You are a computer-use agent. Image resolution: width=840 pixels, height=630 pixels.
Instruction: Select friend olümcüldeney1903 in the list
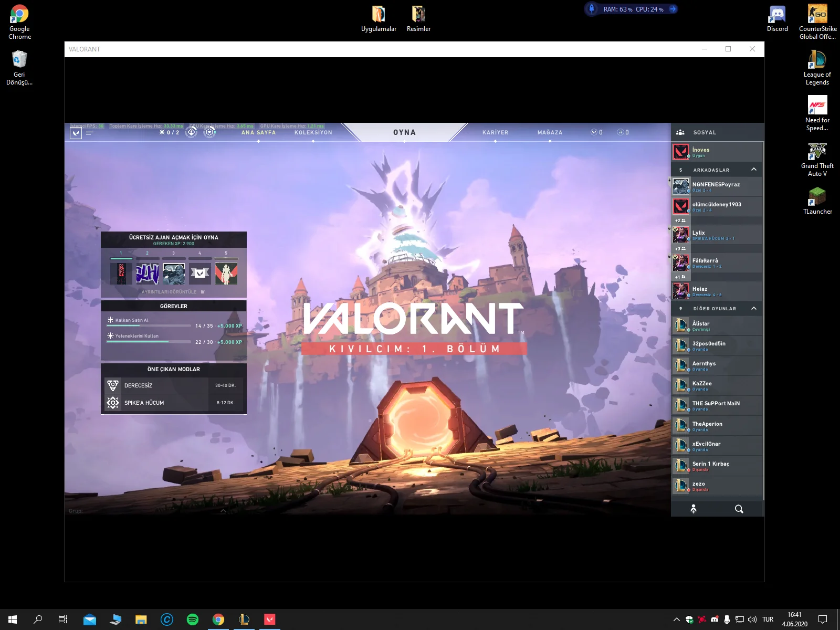717,206
